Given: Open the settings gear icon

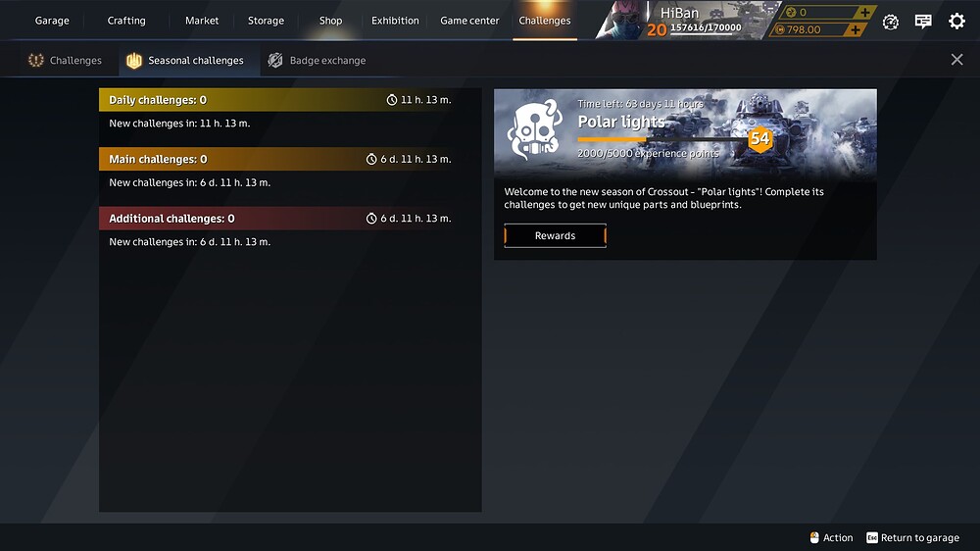Looking at the screenshot, I should click(956, 22).
